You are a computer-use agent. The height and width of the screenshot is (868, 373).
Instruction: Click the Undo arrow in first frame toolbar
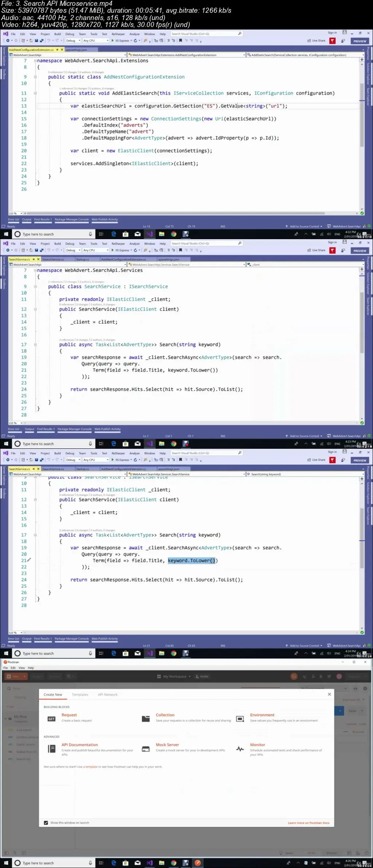tap(49, 41)
